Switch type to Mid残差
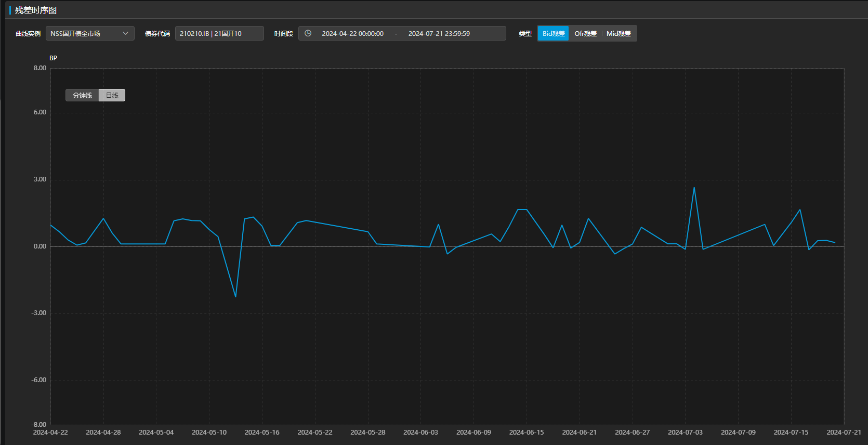 coord(619,33)
